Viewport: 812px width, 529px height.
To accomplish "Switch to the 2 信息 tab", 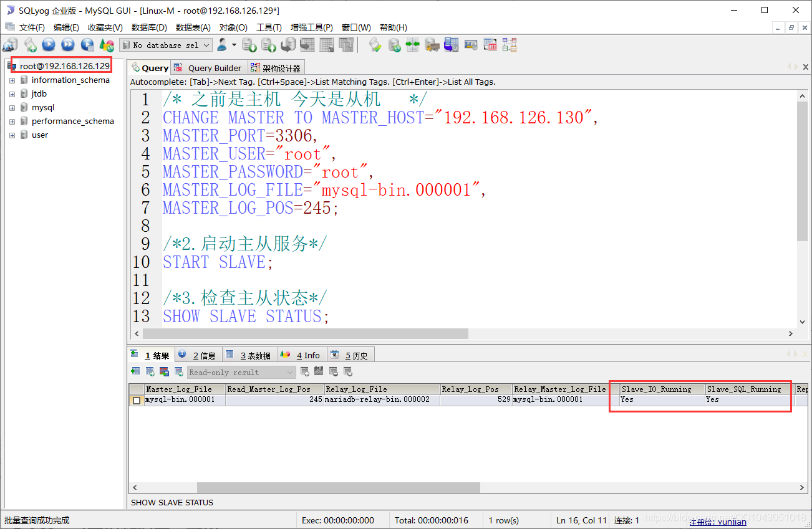I will coord(197,355).
